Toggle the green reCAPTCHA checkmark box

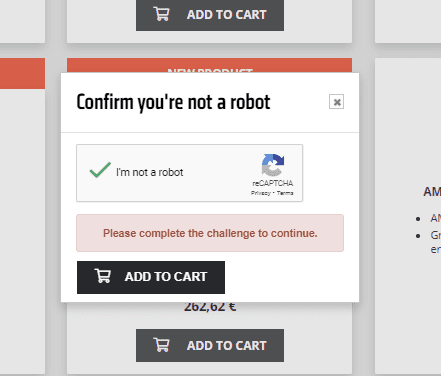[100, 170]
